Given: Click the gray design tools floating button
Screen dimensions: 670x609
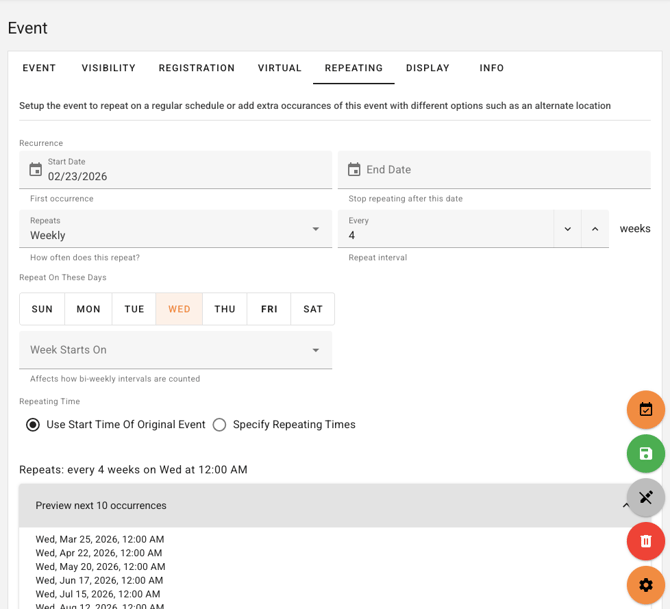Looking at the screenshot, I should [x=645, y=498].
